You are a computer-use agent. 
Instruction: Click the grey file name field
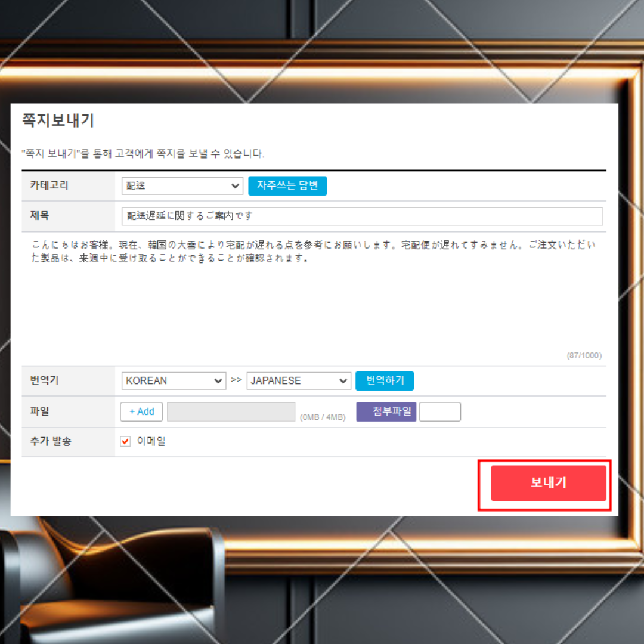[x=231, y=411]
